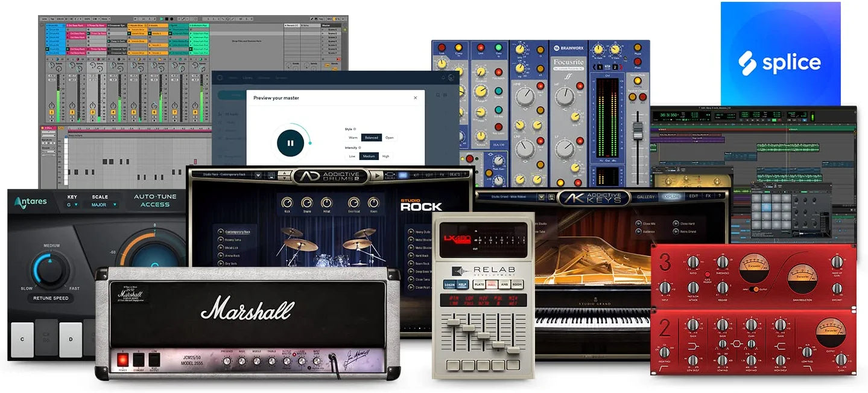Play the Retro Grand option in Addictive Keys
Screen dimensions: 868x393
[x=675, y=232]
